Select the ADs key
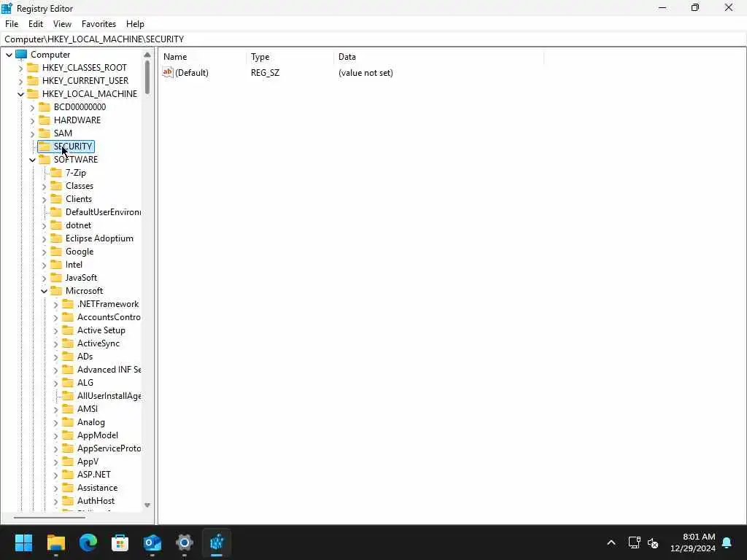747x560 pixels. click(x=85, y=356)
